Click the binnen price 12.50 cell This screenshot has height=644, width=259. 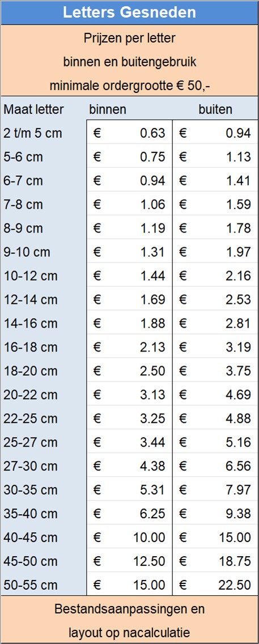coord(129,562)
